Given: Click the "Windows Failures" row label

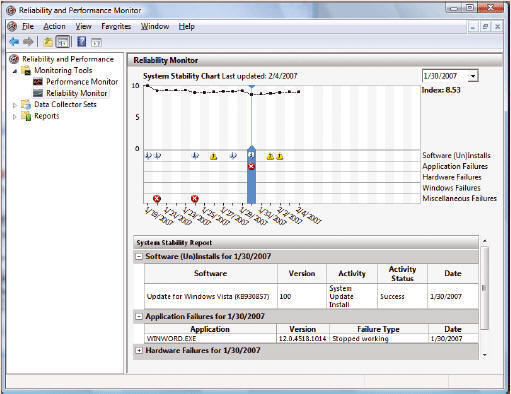Looking at the screenshot, I should coord(451,188).
